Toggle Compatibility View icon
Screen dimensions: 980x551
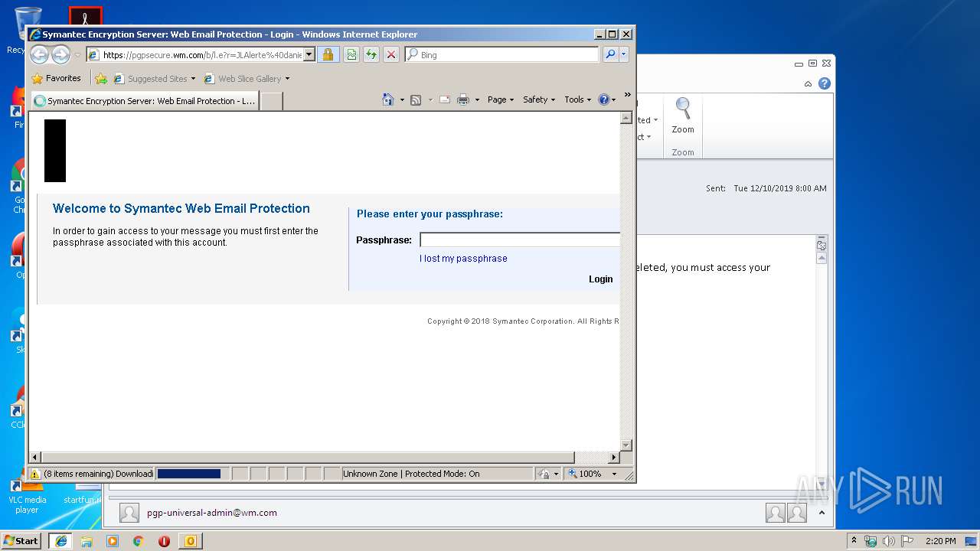(351, 54)
